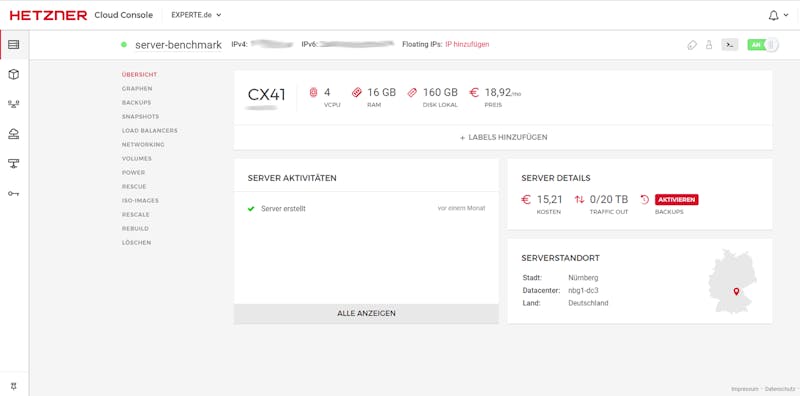Open the Rescue tab
The width and height of the screenshot is (800, 396).
point(134,187)
